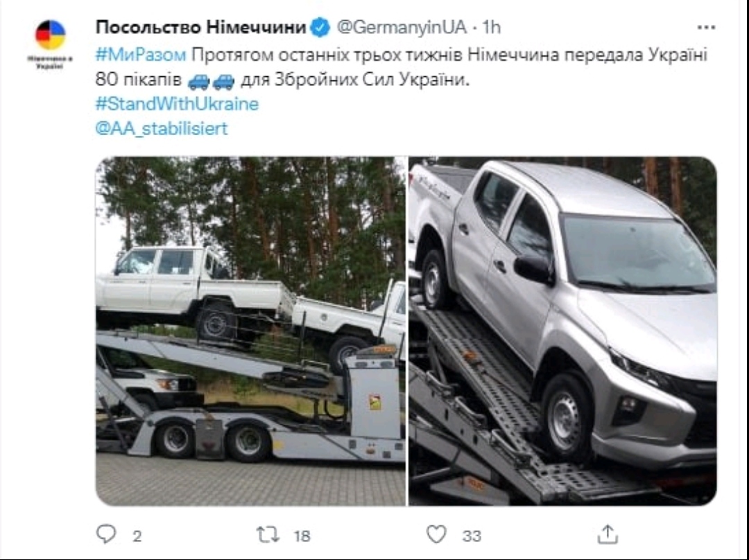
Task: Click the blue verified badge
Action: click(x=320, y=28)
